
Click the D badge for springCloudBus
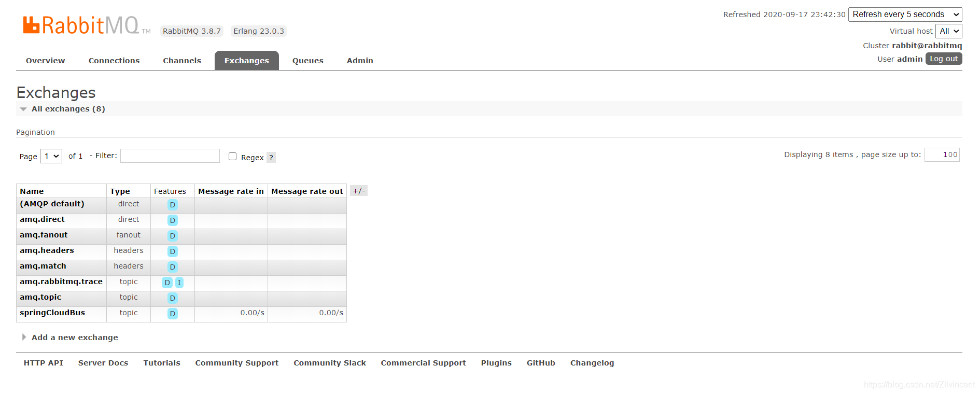pos(173,314)
